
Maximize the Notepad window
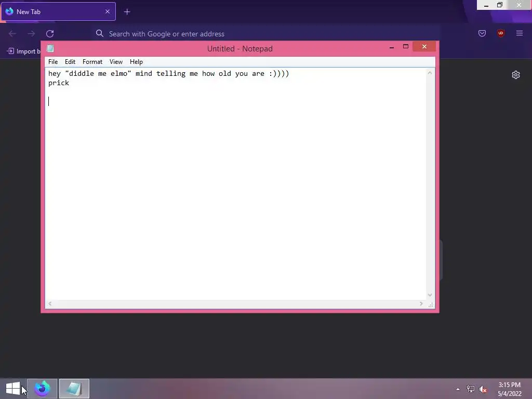[405, 46]
